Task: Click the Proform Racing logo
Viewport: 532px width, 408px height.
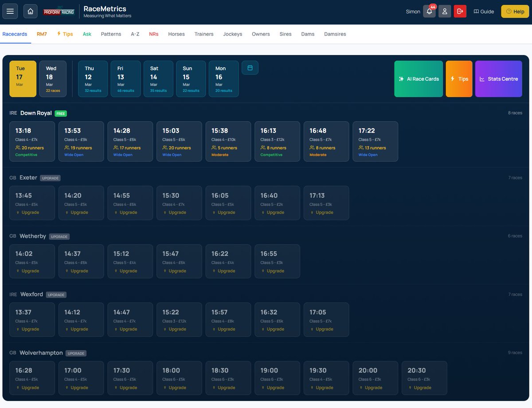Action: [59, 12]
